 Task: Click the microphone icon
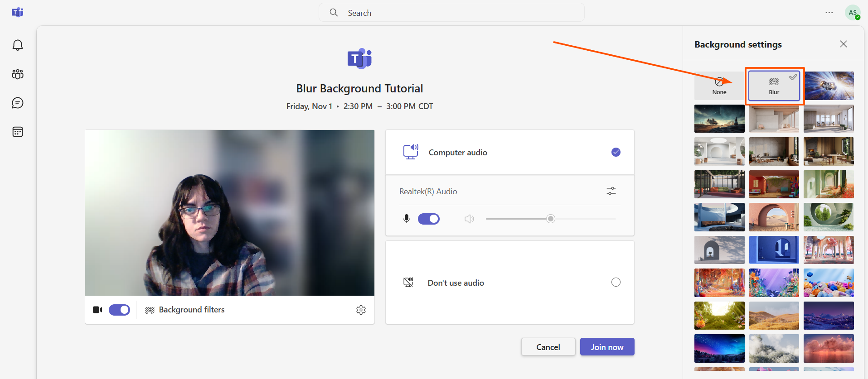coord(407,219)
